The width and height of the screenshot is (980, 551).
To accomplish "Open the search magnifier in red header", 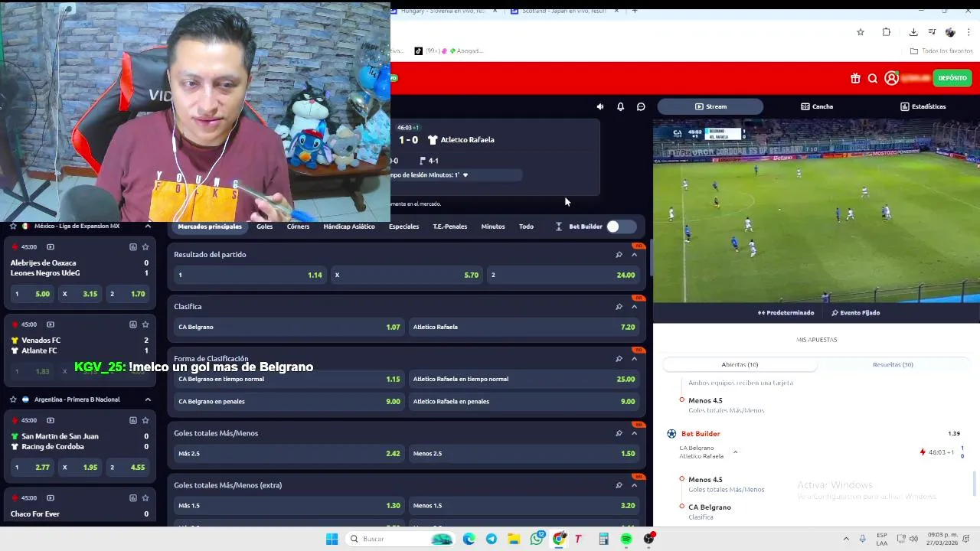I will tap(872, 78).
